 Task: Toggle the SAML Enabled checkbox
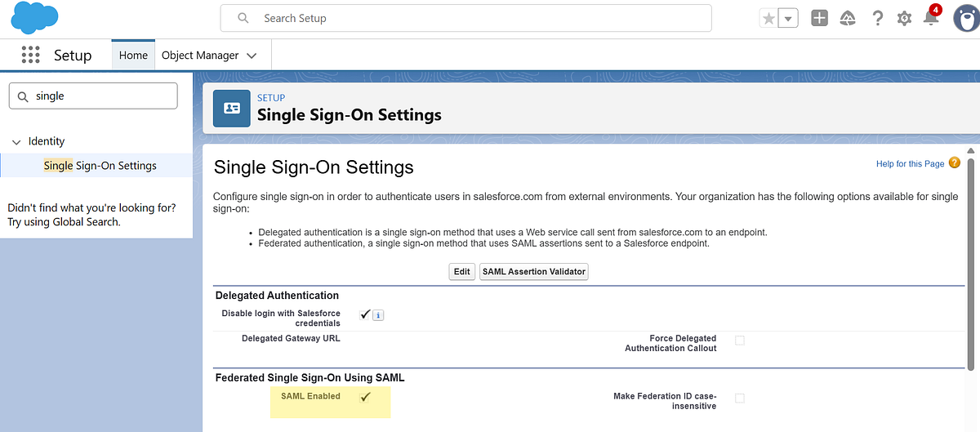coord(365,397)
